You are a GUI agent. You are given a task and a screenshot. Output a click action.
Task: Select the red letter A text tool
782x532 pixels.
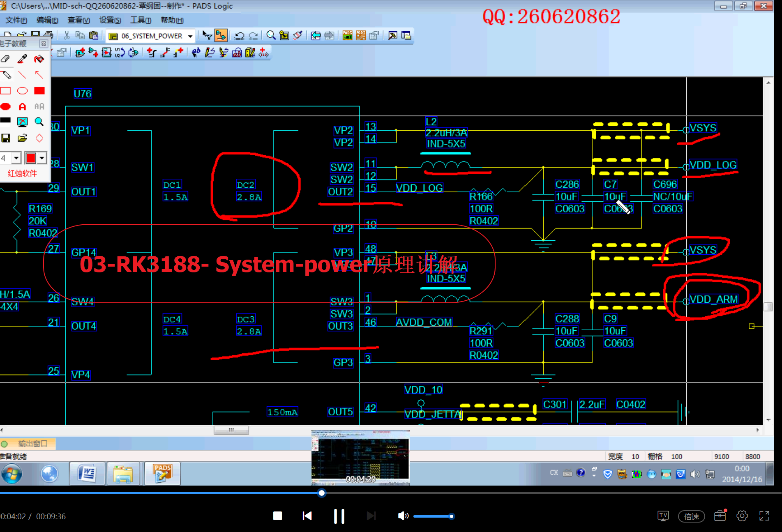[x=22, y=106]
